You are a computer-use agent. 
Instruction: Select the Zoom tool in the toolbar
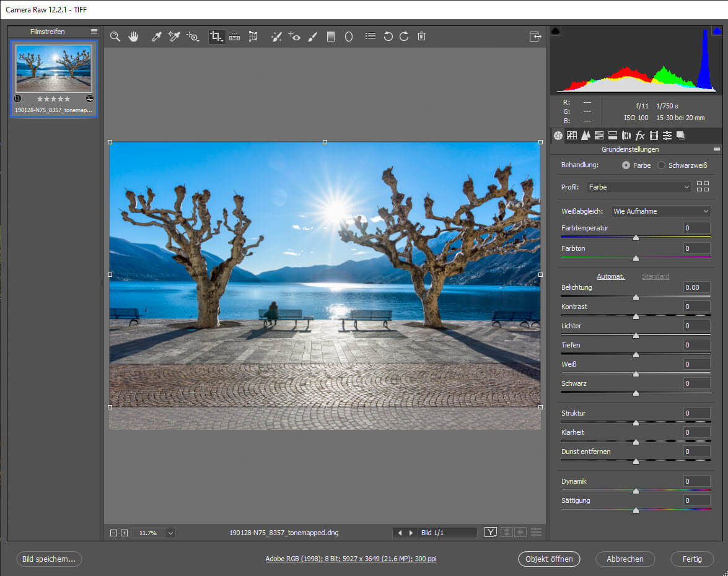[115, 37]
